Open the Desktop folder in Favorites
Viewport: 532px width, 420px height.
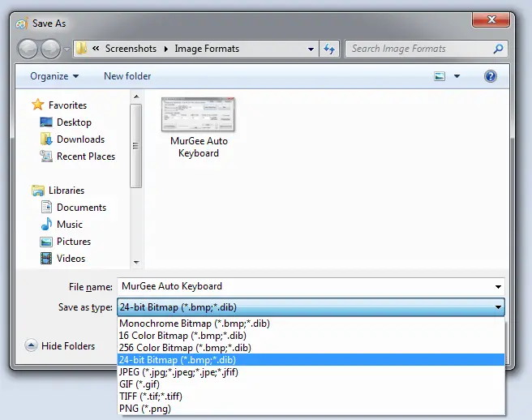(x=73, y=122)
